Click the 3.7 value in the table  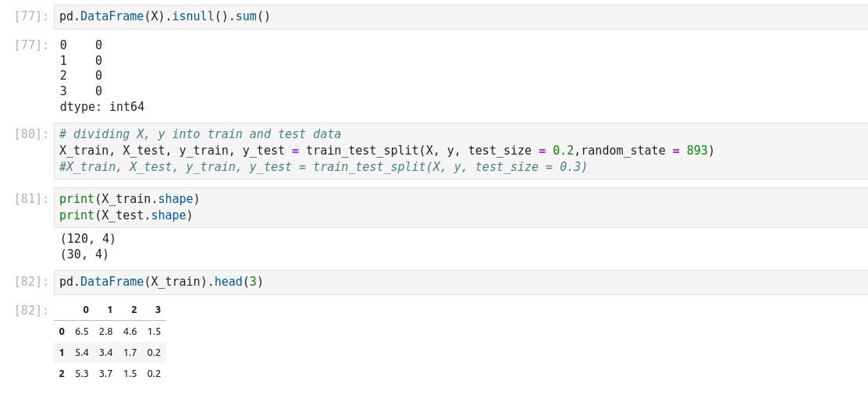point(105,374)
